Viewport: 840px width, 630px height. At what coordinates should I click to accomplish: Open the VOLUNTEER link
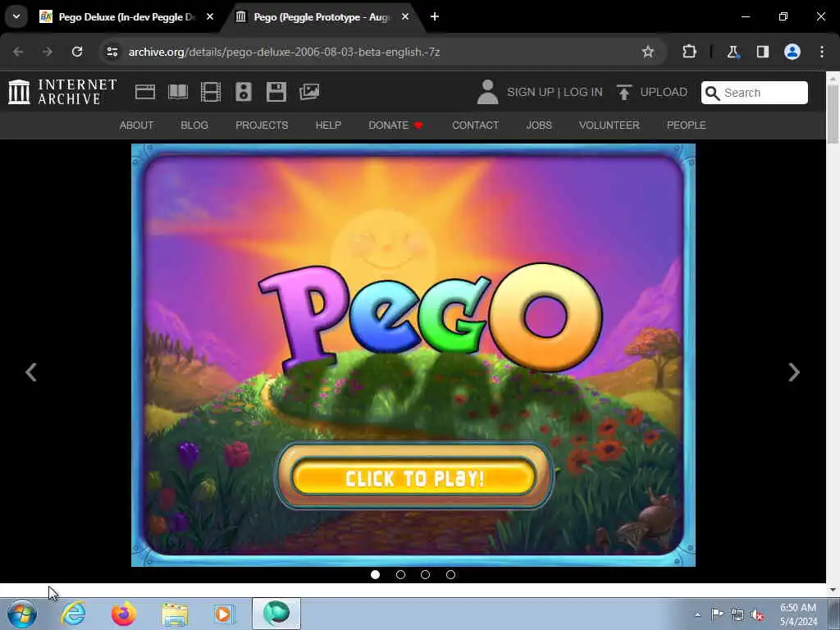pyautogui.click(x=609, y=125)
